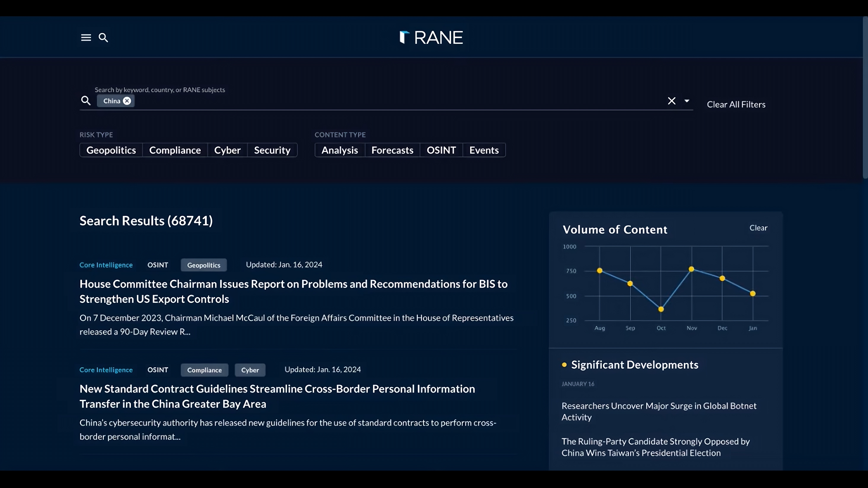
Task: Toggle the Compliance risk type filter
Action: [175, 150]
